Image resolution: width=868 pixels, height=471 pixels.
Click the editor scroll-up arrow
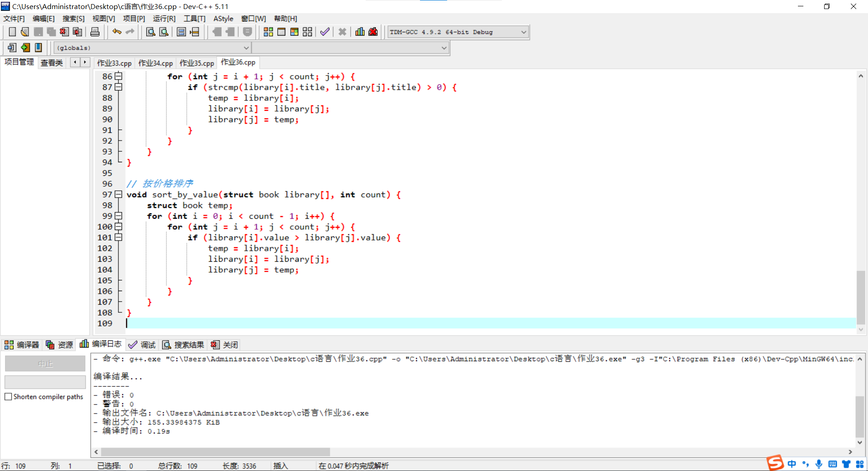tap(861, 76)
